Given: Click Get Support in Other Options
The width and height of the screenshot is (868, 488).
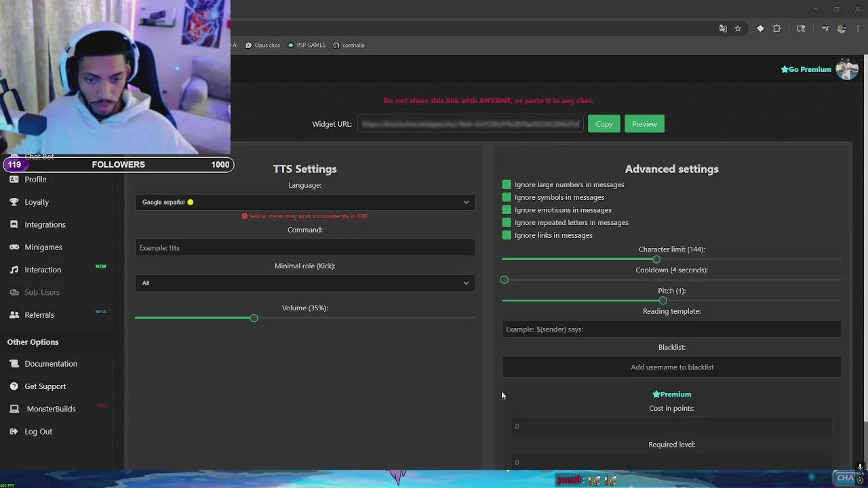Looking at the screenshot, I should (45, 386).
